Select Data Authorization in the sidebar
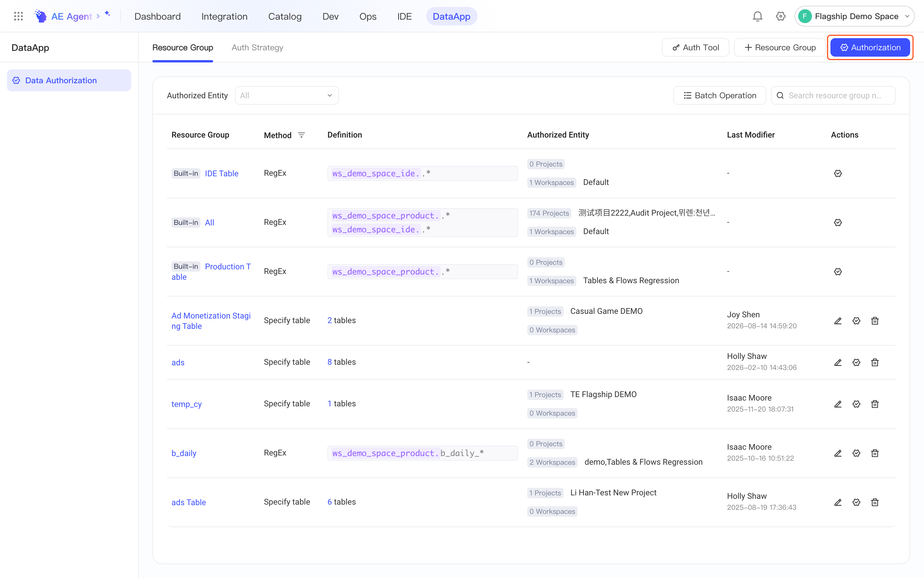 [69, 80]
